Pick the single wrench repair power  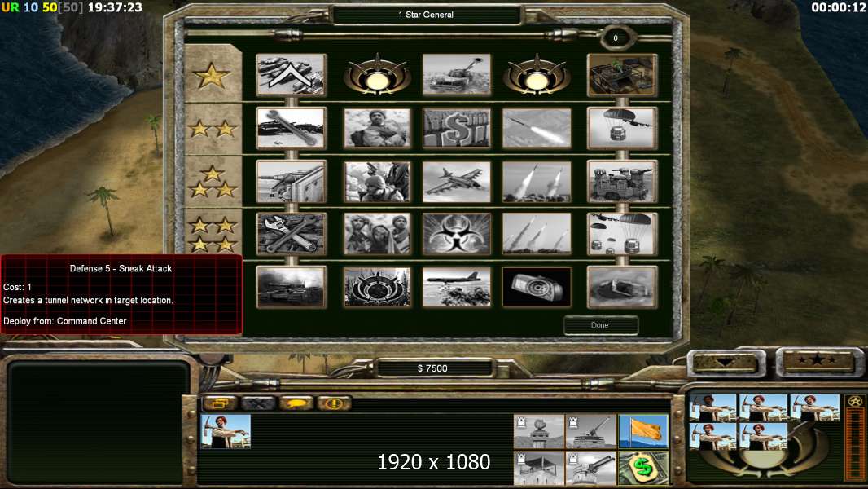[292, 129]
